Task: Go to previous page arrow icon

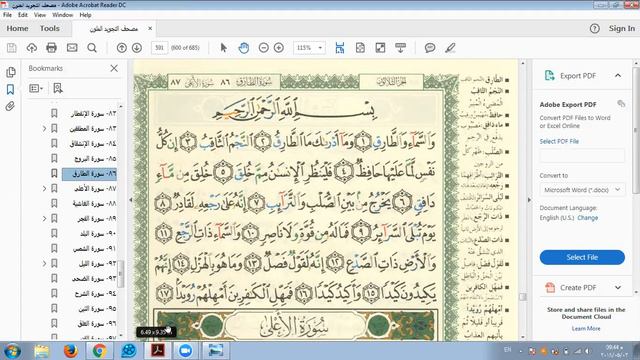Action: pos(122,48)
